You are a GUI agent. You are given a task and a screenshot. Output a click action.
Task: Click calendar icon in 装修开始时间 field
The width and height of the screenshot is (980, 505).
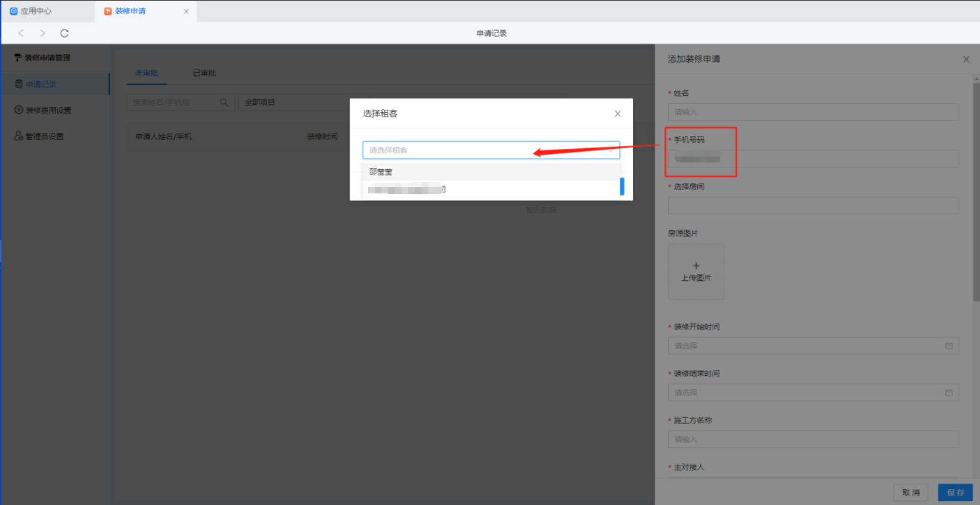click(948, 346)
